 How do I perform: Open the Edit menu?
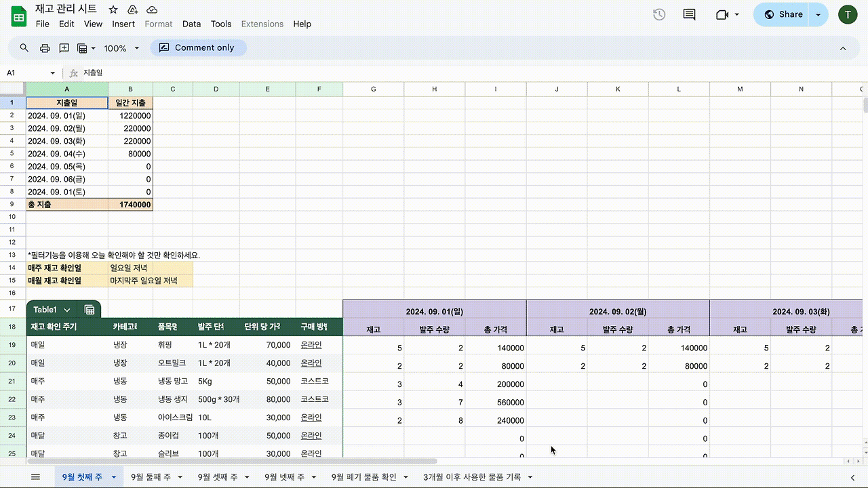click(66, 24)
